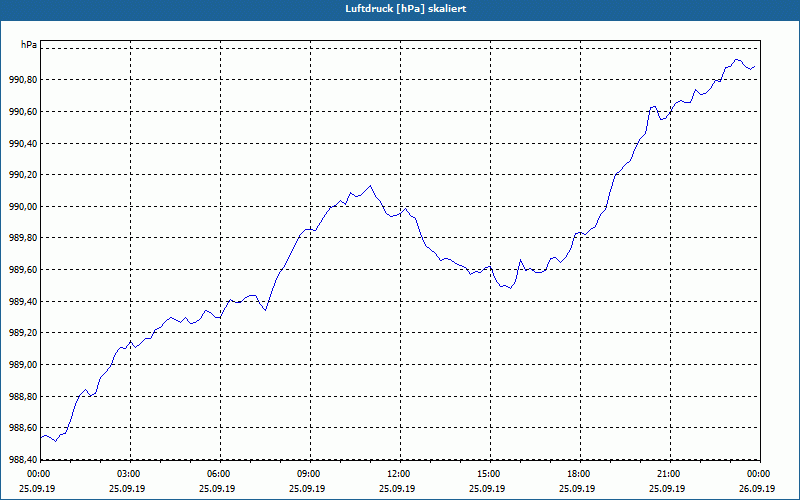Viewport: 800px width, 500px height.
Task: Click the 990,00 y-axis label
Action: pos(23,207)
